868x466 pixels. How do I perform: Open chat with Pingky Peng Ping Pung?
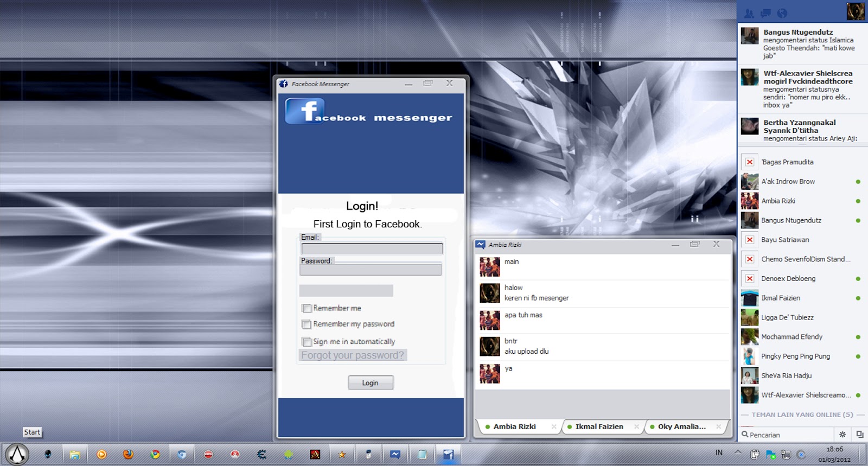coord(801,356)
